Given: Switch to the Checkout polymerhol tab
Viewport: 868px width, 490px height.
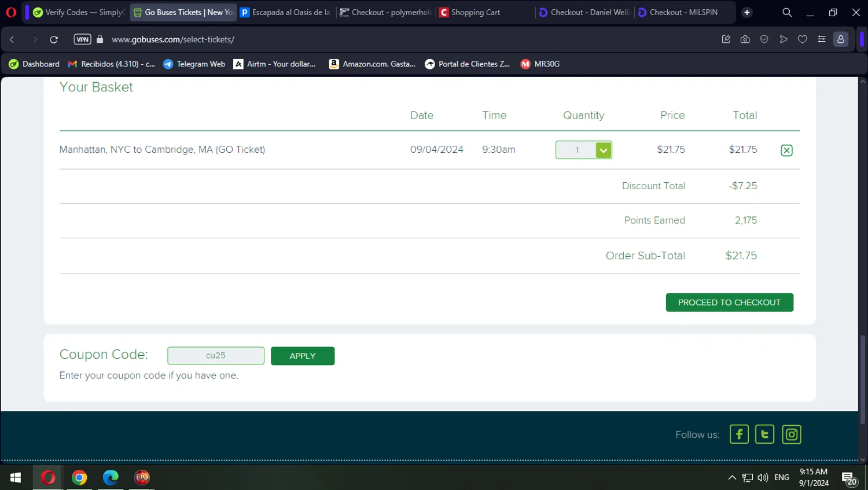Looking at the screenshot, I should click(x=385, y=12).
